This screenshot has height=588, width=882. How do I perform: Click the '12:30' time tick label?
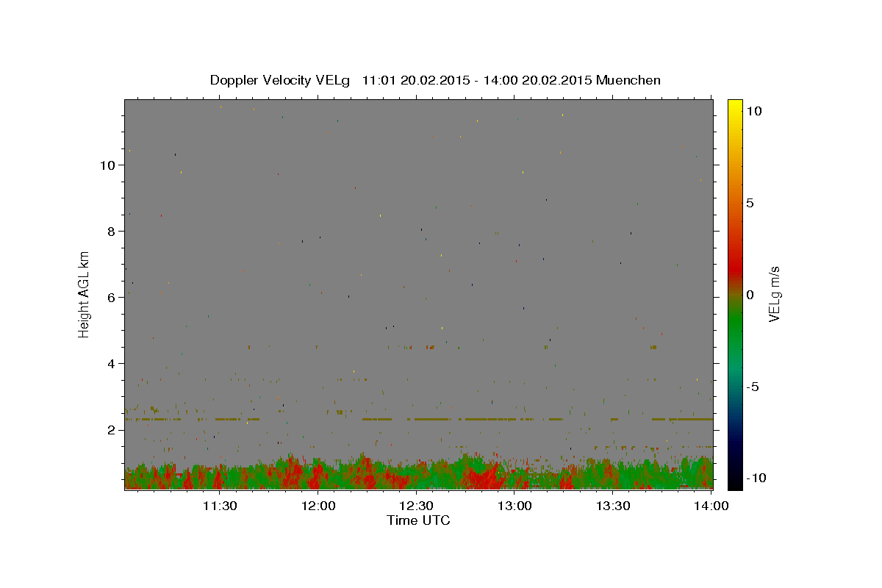tap(416, 506)
